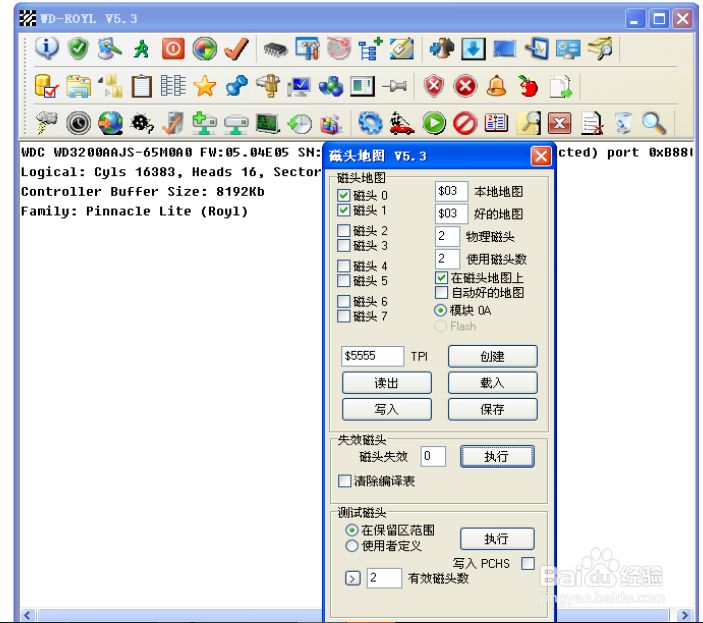Click 执行 button in 失效磁头 section
Screen dimensions: 703x623
click(x=497, y=456)
